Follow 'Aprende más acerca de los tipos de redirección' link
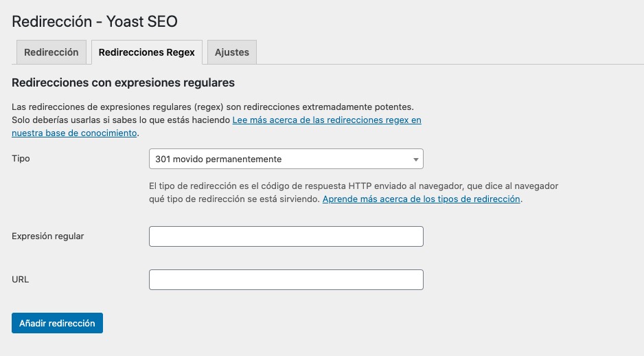This screenshot has width=644, height=356. click(422, 199)
